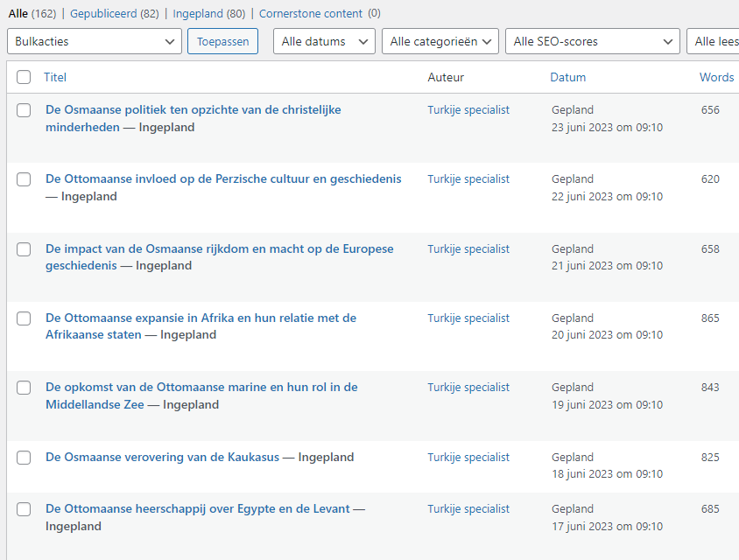Click author 'Turkije specialist' on the 21 juni row
Image resolution: width=739 pixels, height=560 pixels.
(x=468, y=248)
